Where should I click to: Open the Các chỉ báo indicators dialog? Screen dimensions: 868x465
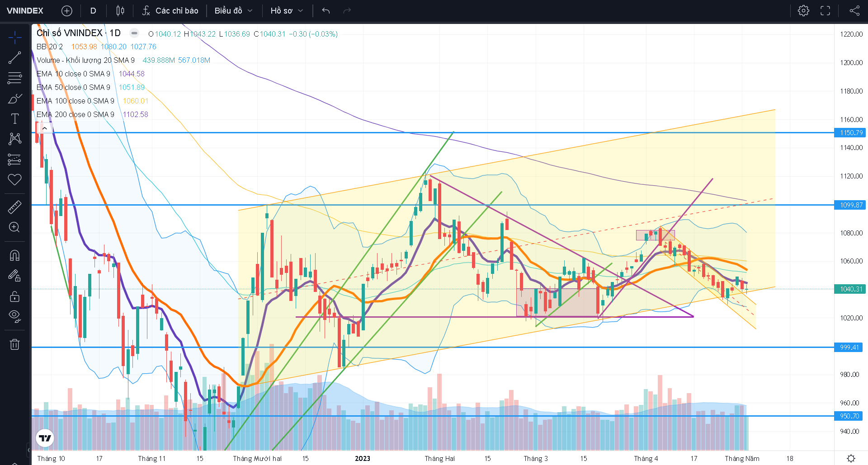click(170, 11)
